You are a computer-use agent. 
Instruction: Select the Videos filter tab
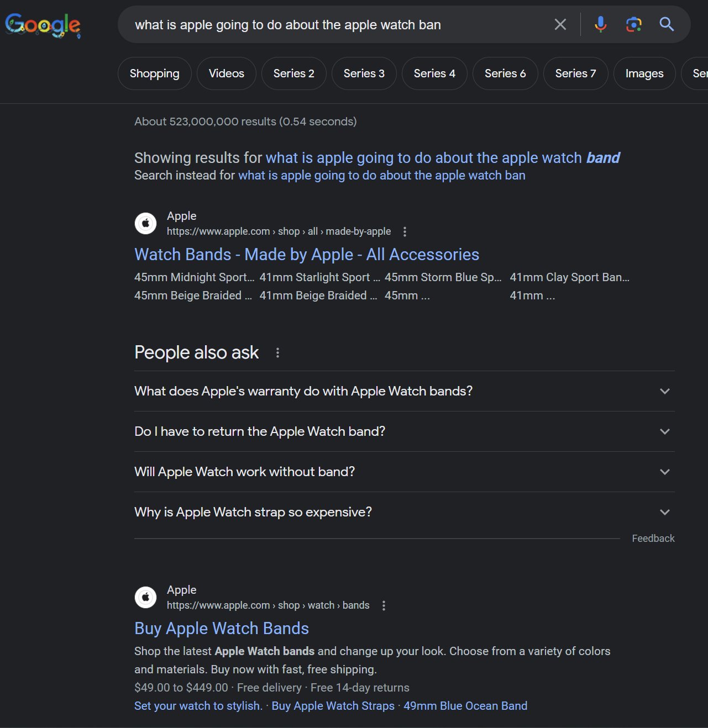point(227,73)
